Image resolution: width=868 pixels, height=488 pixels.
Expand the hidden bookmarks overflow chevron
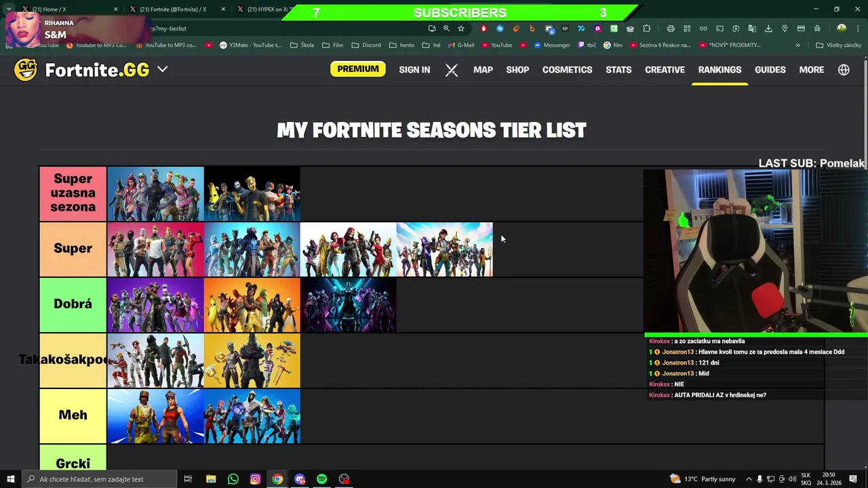pyautogui.click(x=797, y=45)
